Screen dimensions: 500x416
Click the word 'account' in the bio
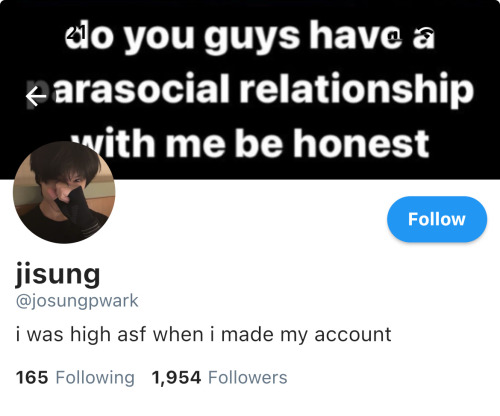pos(353,335)
